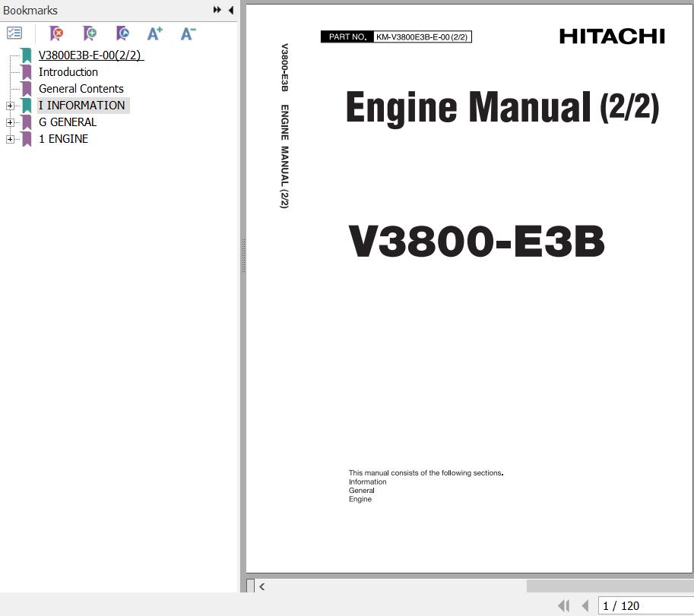694x616 pixels.
Task: Click bookmark icon beside General Contents
Action: 27,89
